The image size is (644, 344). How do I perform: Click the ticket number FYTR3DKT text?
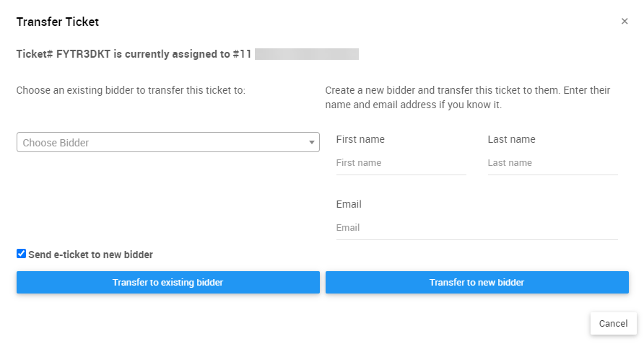[83, 54]
